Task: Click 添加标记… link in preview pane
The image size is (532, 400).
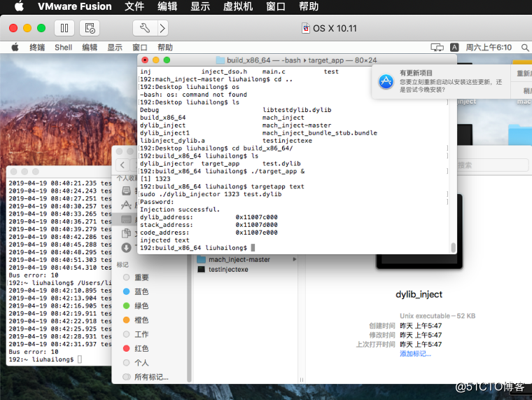Action: coord(415,354)
